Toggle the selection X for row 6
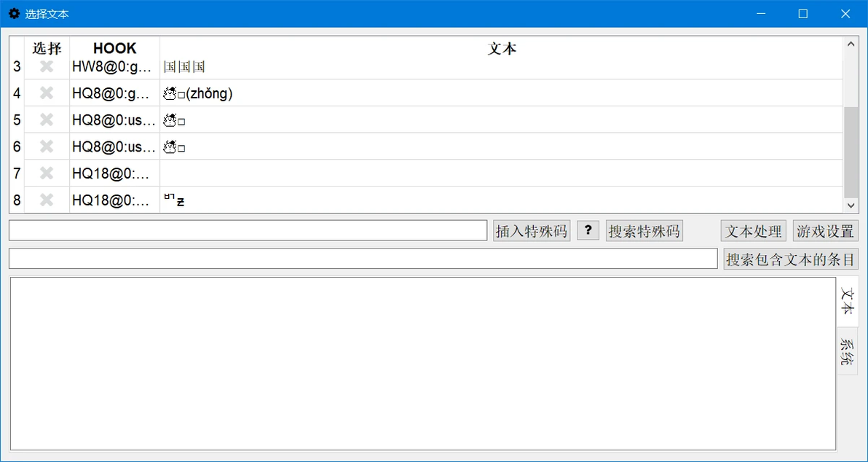 47,146
